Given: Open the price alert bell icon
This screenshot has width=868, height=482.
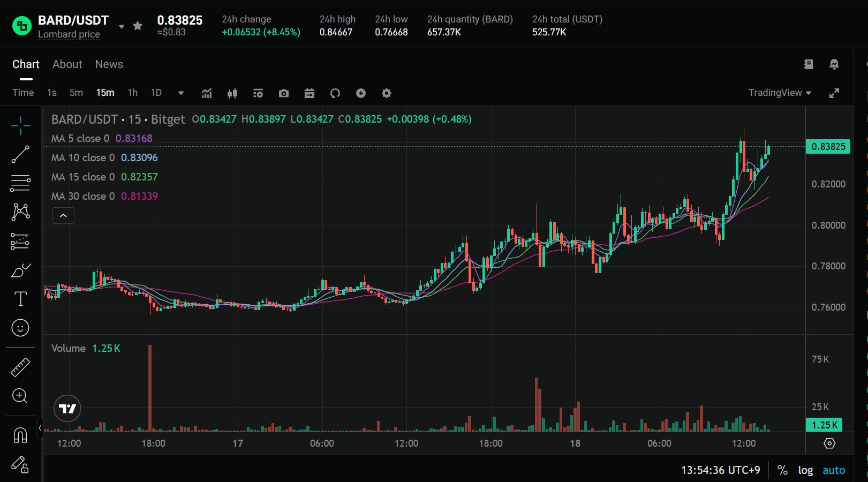Looking at the screenshot, I should pyautogui.click(x=834, y=64).
